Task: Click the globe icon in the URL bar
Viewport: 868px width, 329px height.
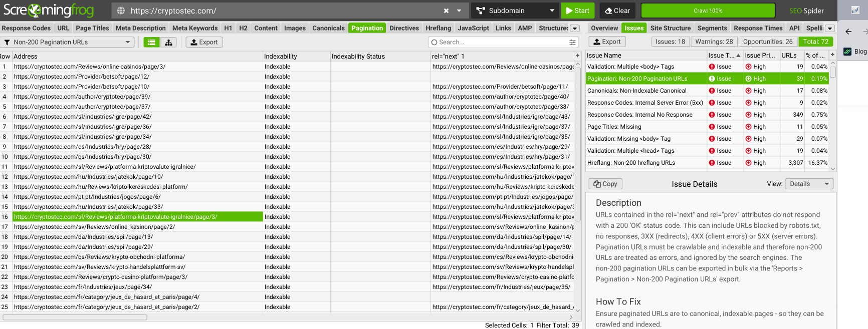Action: click(121, 11)
